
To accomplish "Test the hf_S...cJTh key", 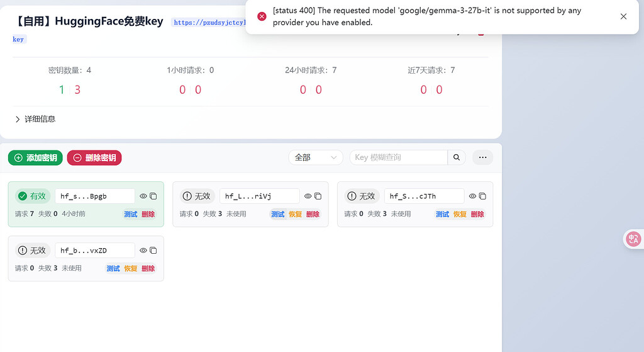I will click(x=442, y=214).
